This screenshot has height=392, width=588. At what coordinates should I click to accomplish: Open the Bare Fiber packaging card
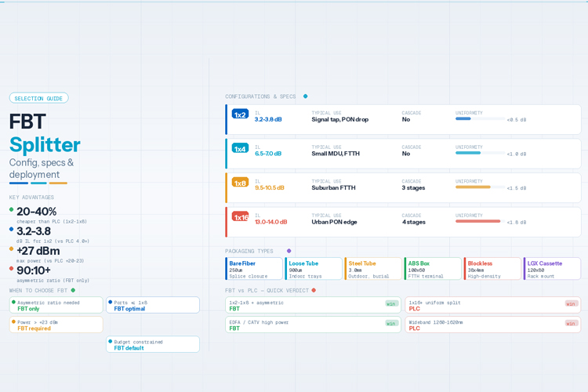tap(254, 269)
